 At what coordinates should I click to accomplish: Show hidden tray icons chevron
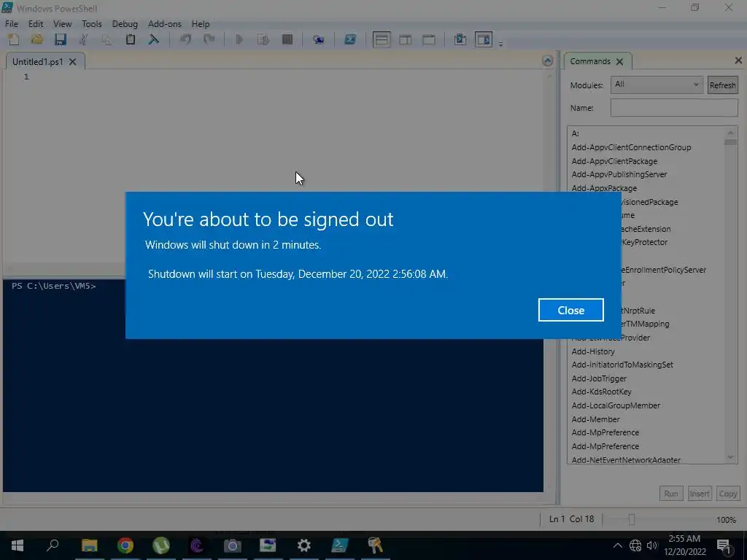(617, 545)
